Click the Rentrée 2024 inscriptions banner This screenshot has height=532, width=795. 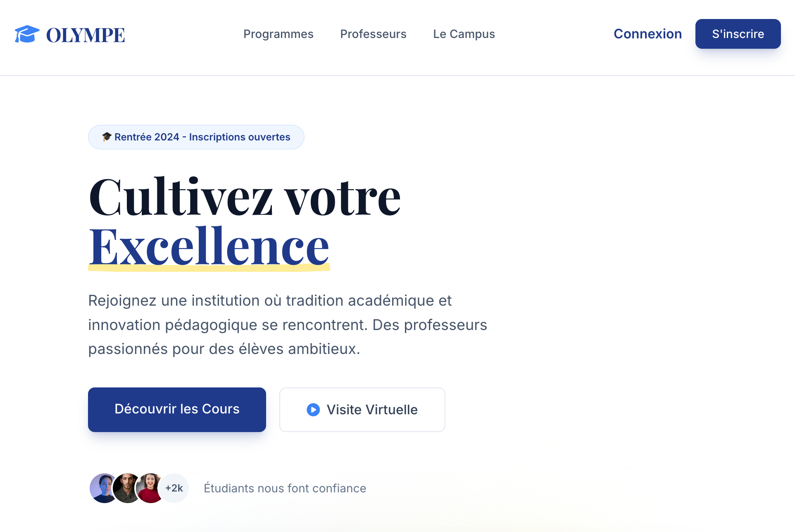point(196,137)
